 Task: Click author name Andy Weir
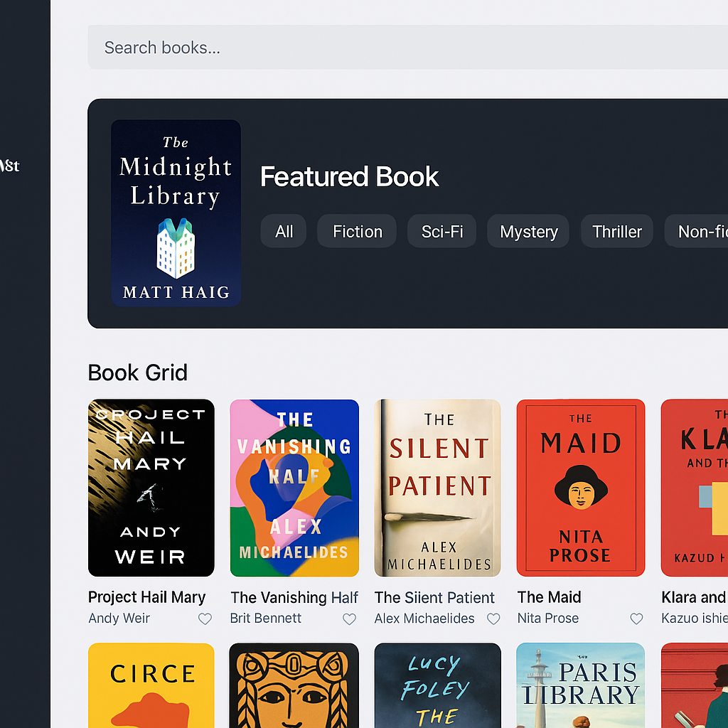pyautogui.click(x=119, y=619)
